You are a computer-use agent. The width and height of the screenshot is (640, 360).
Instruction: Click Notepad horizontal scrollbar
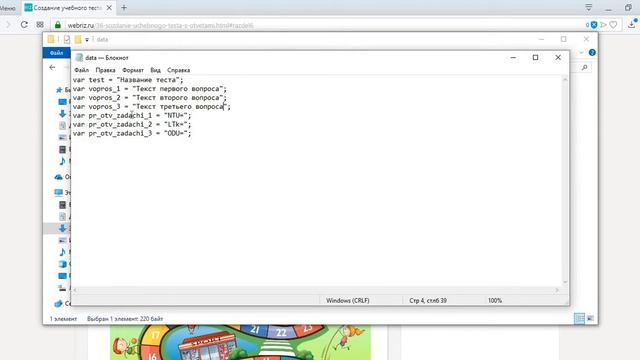(316, 290)
